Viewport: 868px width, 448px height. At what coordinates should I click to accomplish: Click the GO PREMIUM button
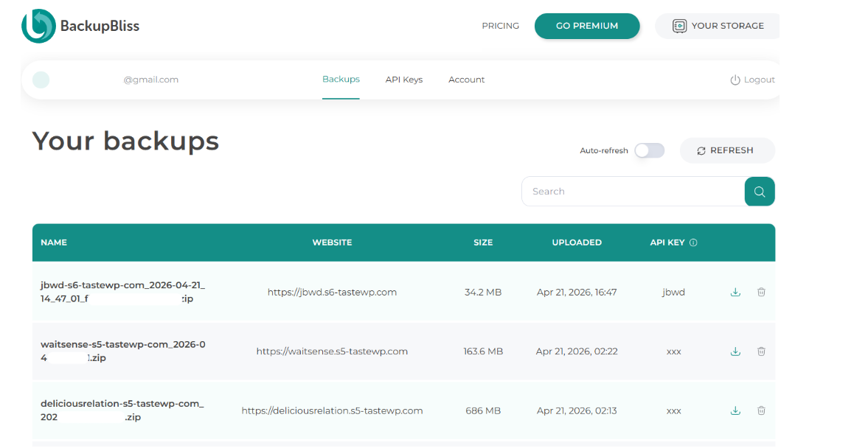(x=587, y=25)
